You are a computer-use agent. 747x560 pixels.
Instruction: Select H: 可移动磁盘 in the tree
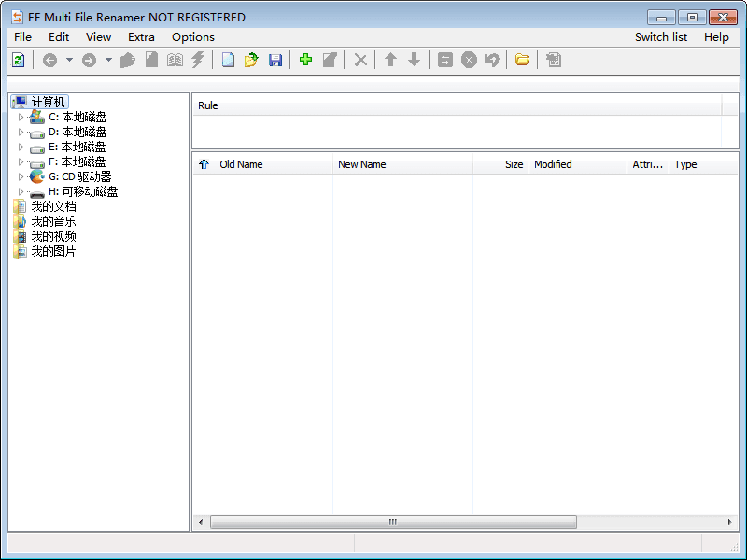click(x=83, y=191)
